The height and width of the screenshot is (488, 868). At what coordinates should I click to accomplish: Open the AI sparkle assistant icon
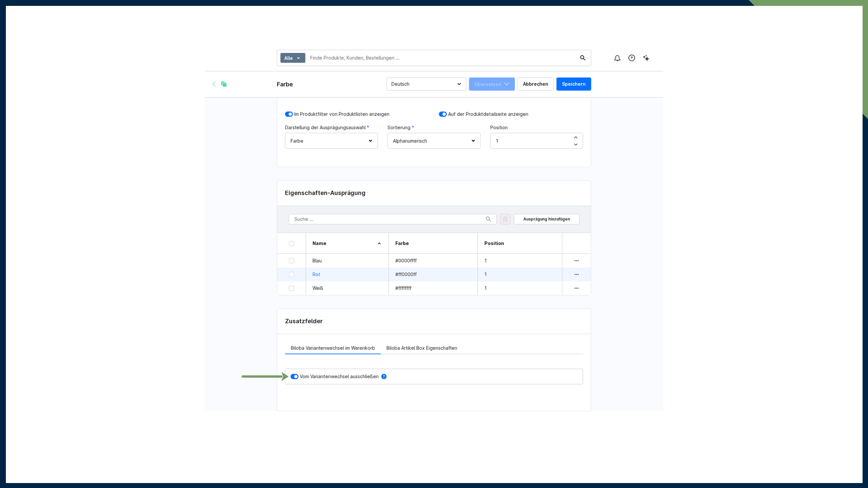(646, 58)
